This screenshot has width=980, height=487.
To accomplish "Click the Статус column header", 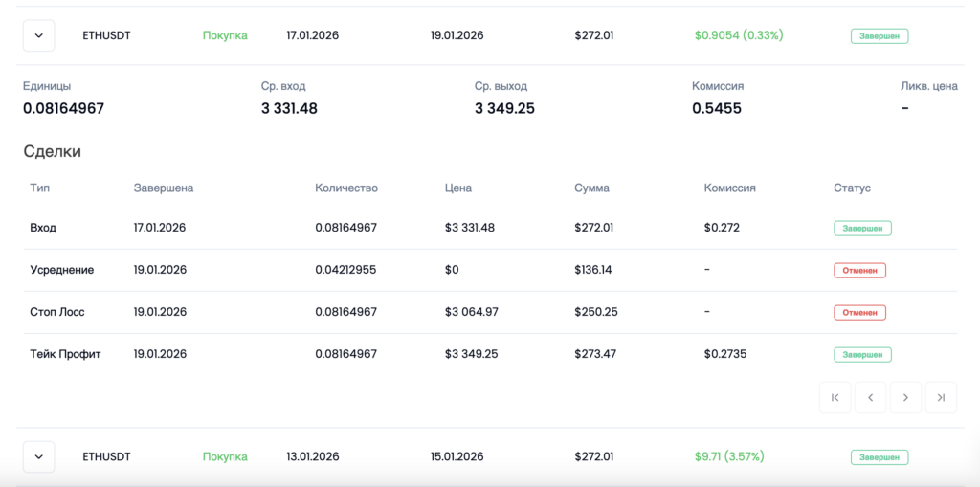I will click(852, 188).
